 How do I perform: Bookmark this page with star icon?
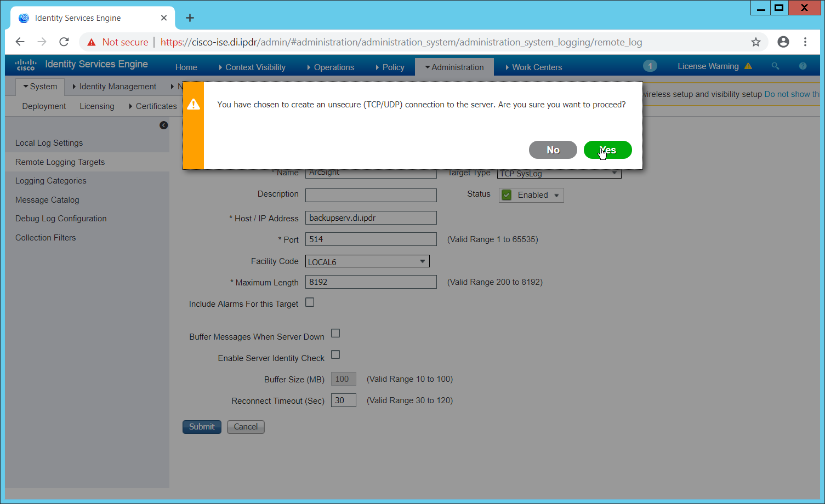coord(756,42)
